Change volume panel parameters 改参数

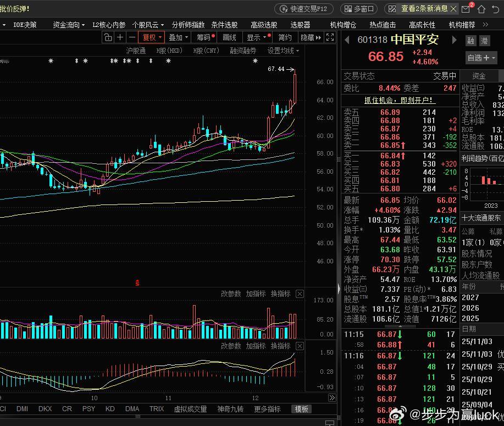[x=231, y=294]
